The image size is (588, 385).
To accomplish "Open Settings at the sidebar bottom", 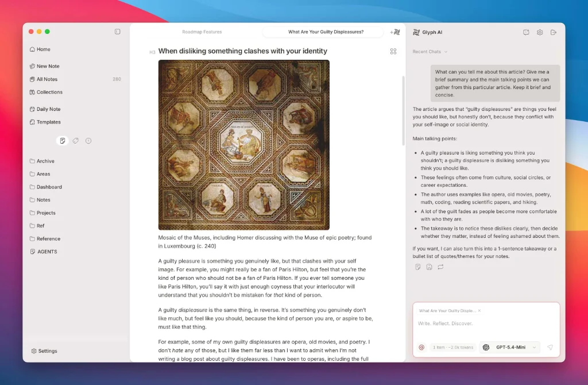I will (47, 351).
